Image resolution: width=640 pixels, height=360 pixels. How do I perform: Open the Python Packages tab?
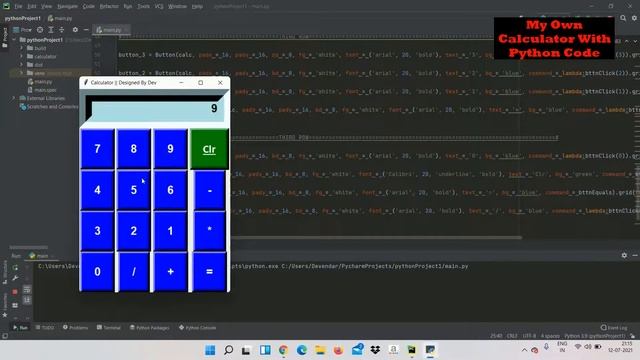click(150, 327)
